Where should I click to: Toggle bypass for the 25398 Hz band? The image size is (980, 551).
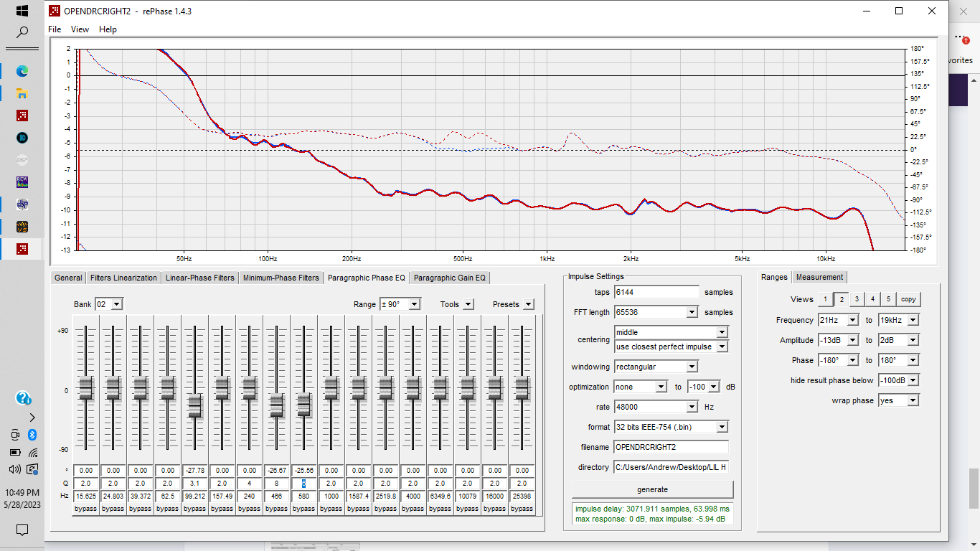(x=522, y=509)
